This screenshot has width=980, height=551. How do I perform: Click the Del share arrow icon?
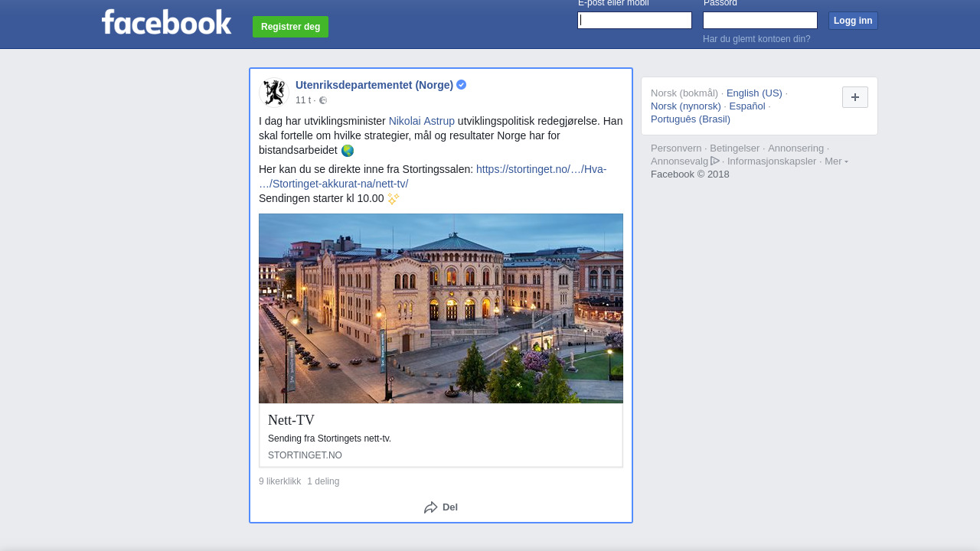(x=431, y=507)
